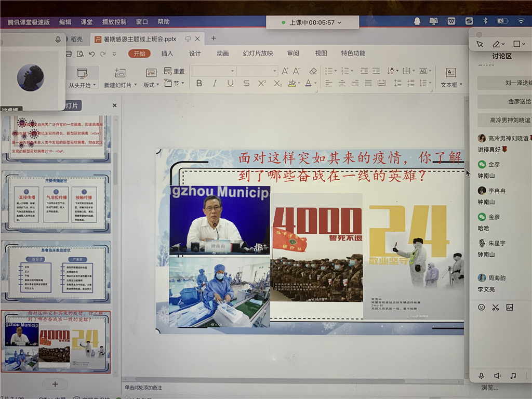Click the underline formatting icon

tap(230, 83)
